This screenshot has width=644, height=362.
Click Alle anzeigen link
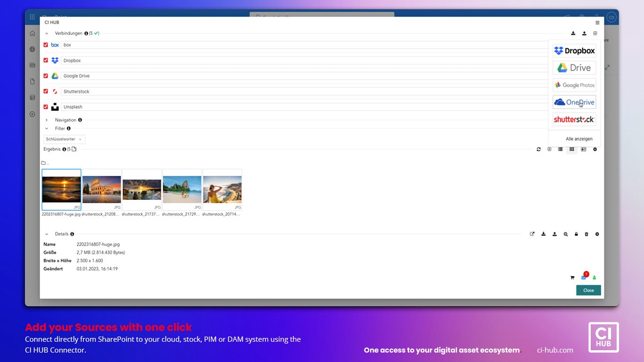pos(579,139)
